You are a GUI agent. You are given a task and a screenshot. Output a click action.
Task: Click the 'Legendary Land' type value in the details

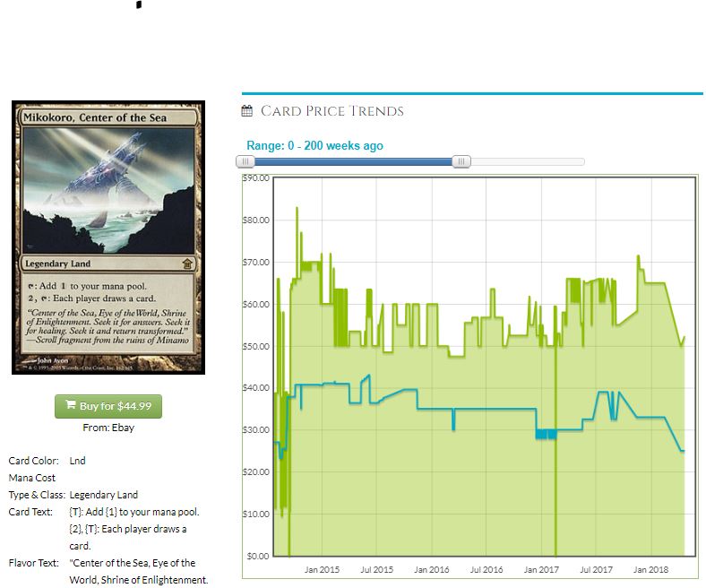pyautogui.click(x=104, y=495)
